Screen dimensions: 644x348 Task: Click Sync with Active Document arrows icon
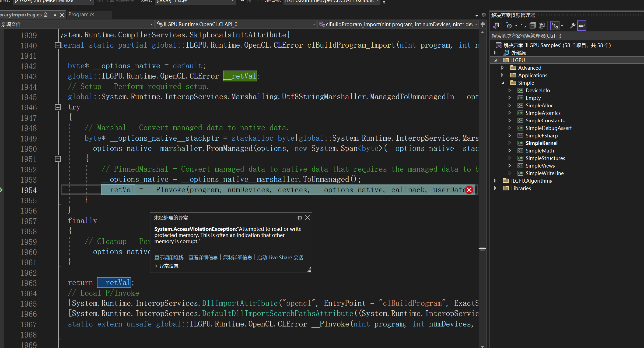(x=523, y=26)
